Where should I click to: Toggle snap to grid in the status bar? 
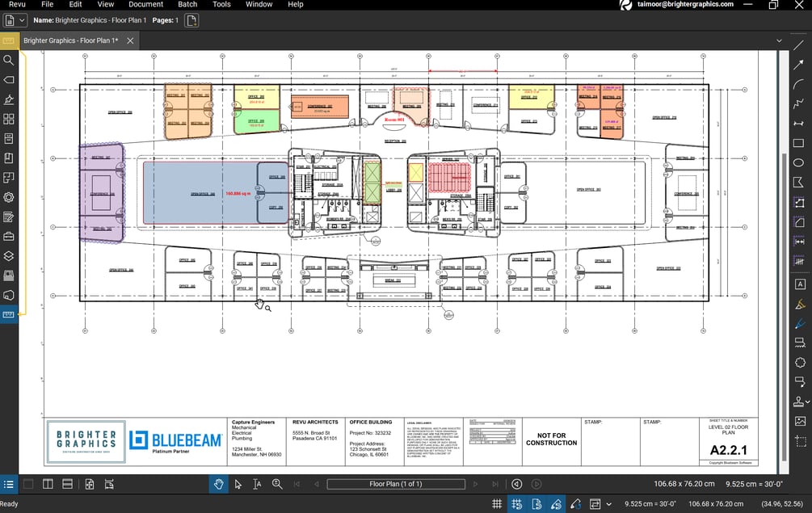pyautogui.click(x=515, y=503)
